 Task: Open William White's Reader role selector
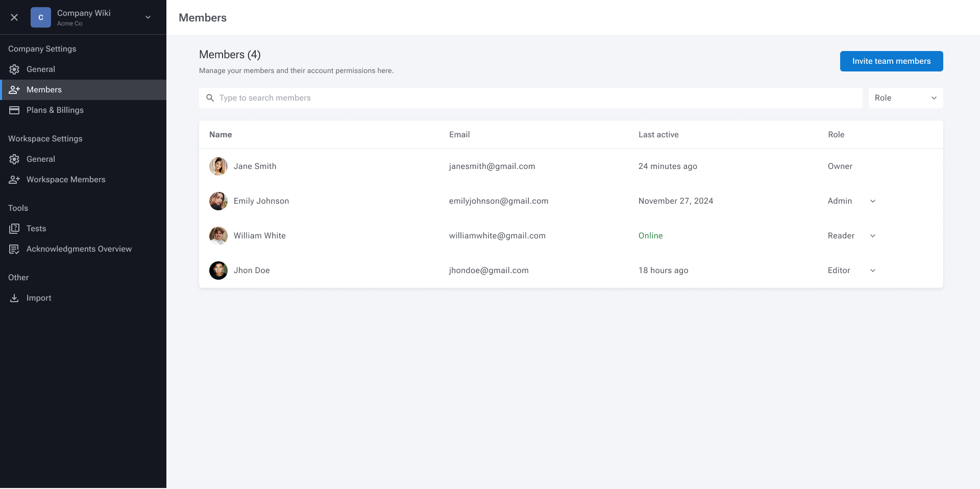(x=873, y=236)
